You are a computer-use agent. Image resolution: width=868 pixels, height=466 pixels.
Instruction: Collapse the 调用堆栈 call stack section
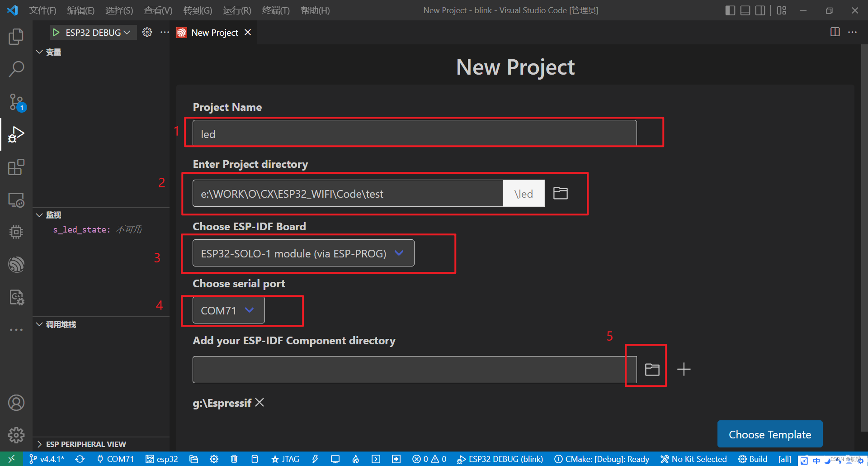coord(56,324)
